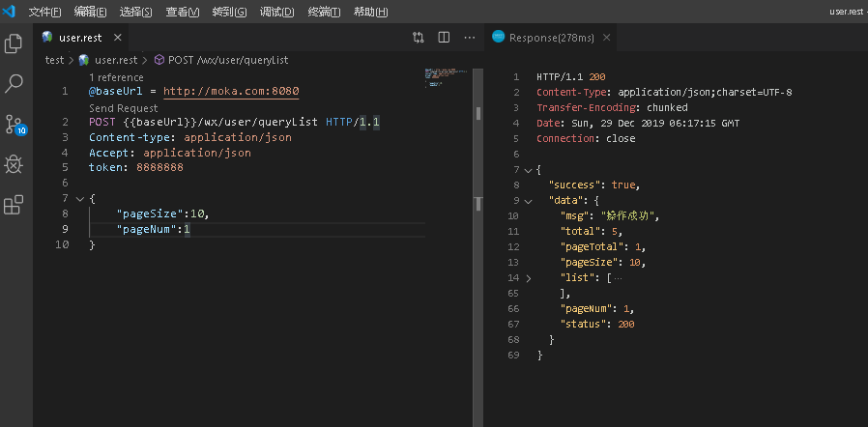Close the Response(278ms) tab
The height and width of the screenshot is (427, 868).
tap(606, 38)
